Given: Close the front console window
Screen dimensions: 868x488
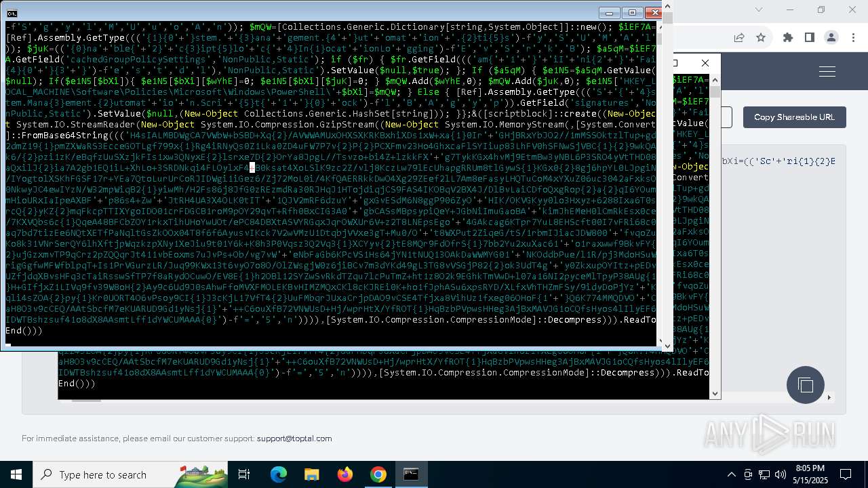Looking at the screenshot, I should point(654,13).
